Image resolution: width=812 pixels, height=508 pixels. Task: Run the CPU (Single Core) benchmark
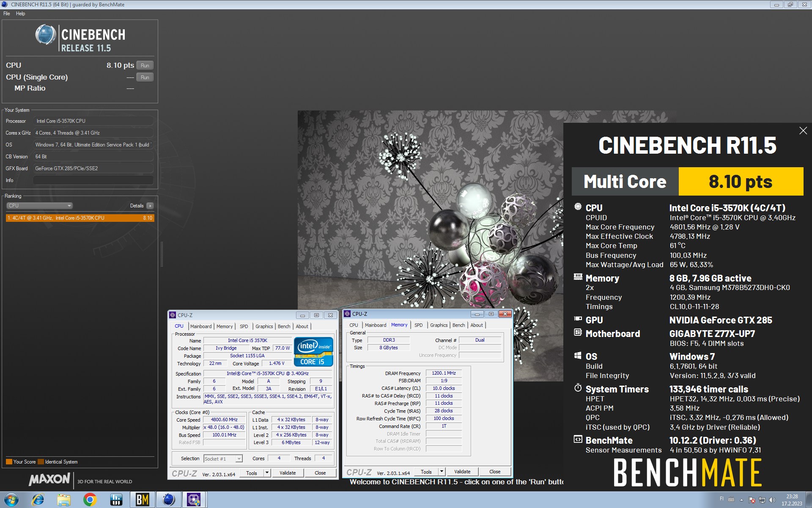145,77
